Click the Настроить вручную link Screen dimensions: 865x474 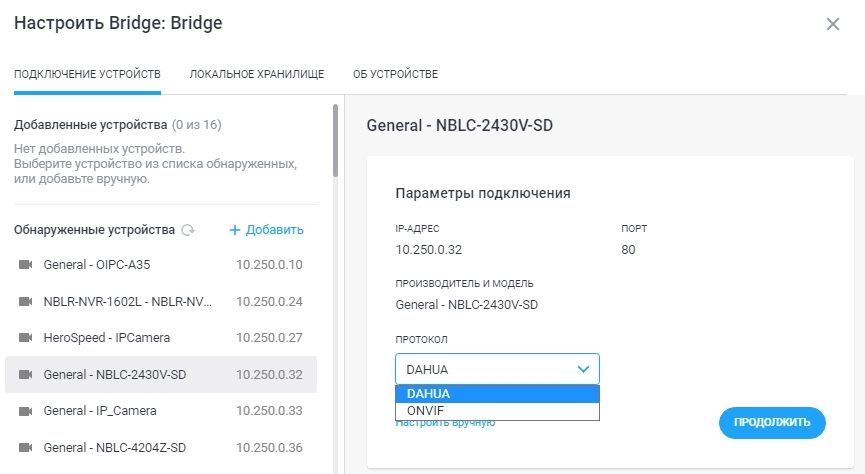445,424
